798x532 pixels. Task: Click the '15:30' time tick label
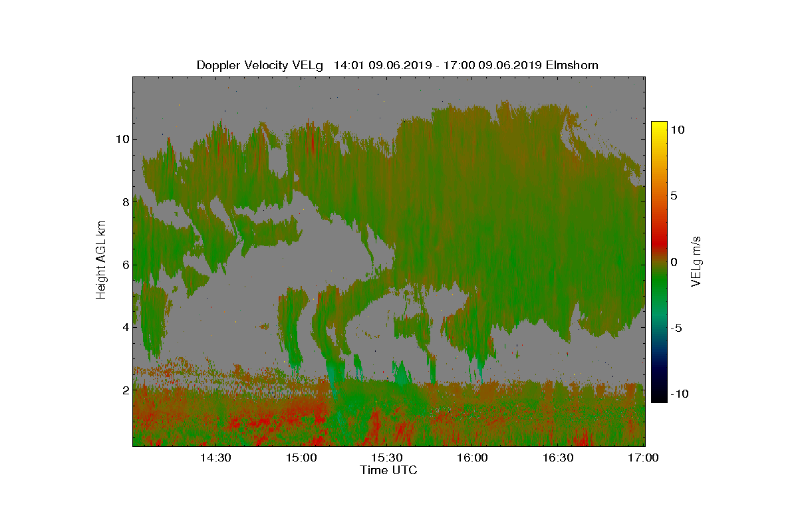387,458
